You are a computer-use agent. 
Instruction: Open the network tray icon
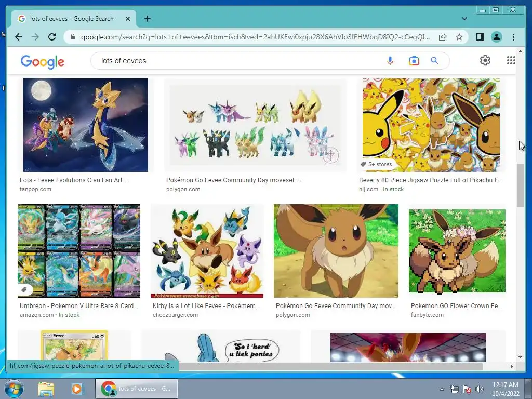click(454, 390)
